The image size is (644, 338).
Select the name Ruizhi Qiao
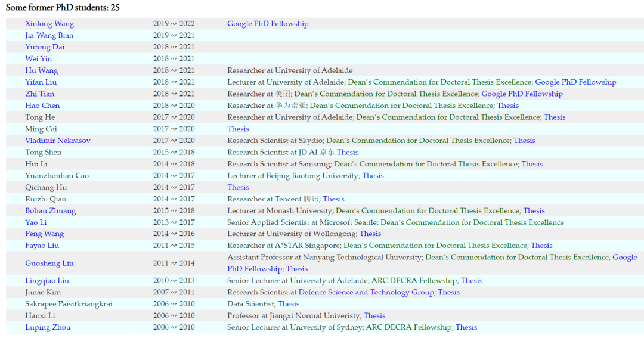click(x=45, y=199)
